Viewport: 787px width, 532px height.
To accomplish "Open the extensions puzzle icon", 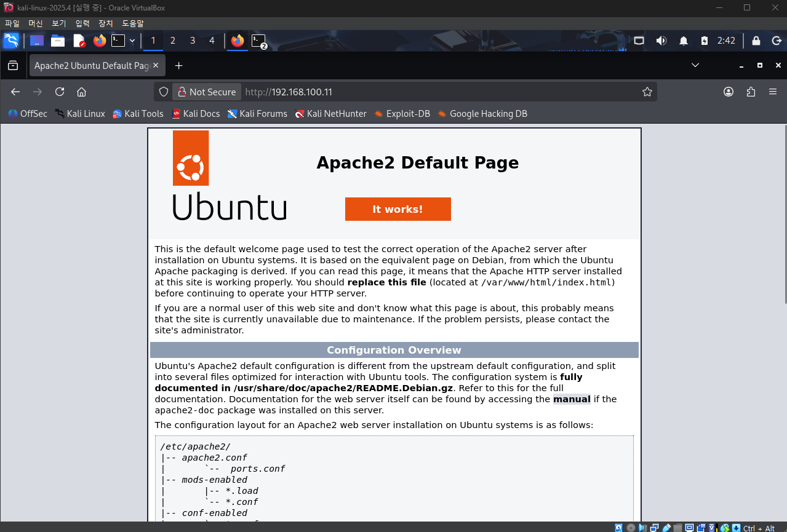I will (751, 92).
